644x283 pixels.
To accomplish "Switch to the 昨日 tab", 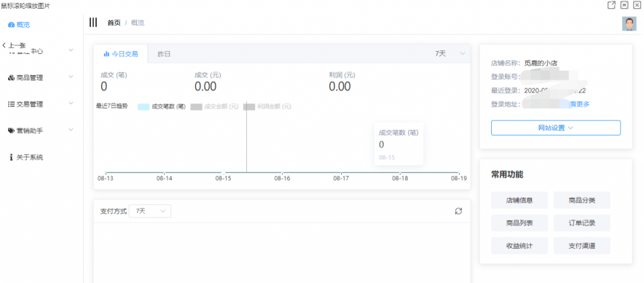I will click(x=164, y=54).
